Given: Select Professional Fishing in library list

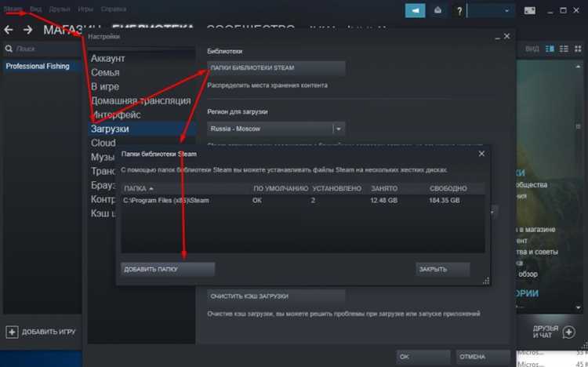Looking at the screenshot, I should [x=42, y=67].
